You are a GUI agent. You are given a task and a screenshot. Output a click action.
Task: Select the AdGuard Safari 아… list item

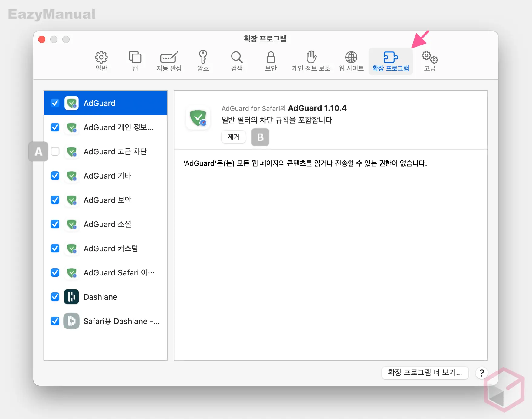pyautogui.click(x=106, y=273)
